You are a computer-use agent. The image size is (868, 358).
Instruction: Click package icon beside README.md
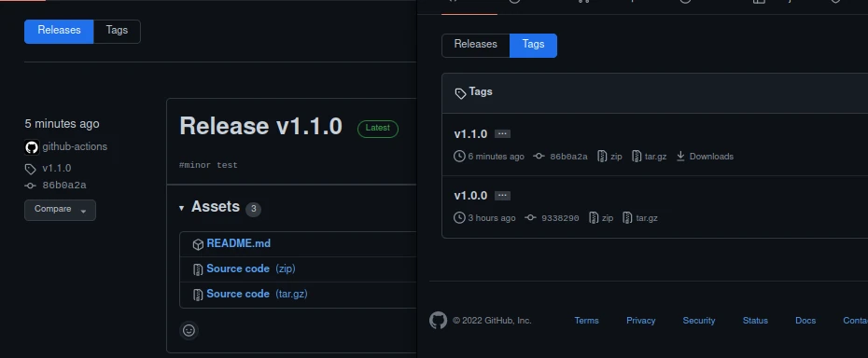pos(198,244)
